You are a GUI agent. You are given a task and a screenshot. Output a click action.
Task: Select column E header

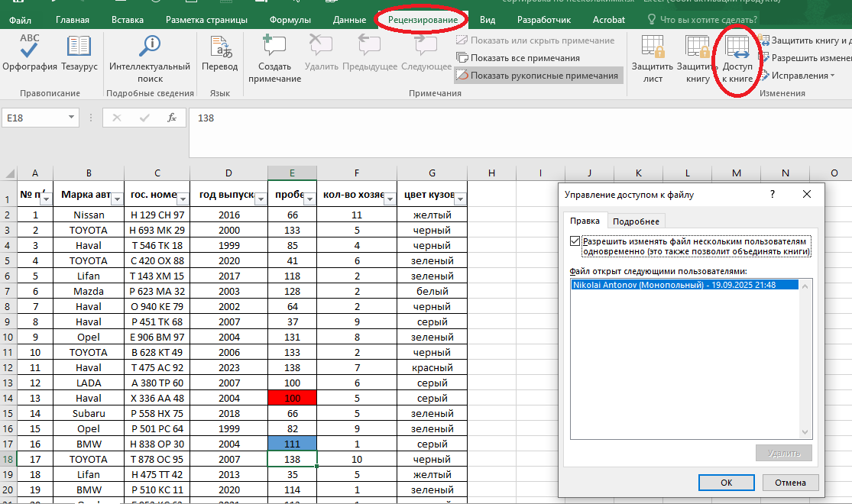[293, 173]
